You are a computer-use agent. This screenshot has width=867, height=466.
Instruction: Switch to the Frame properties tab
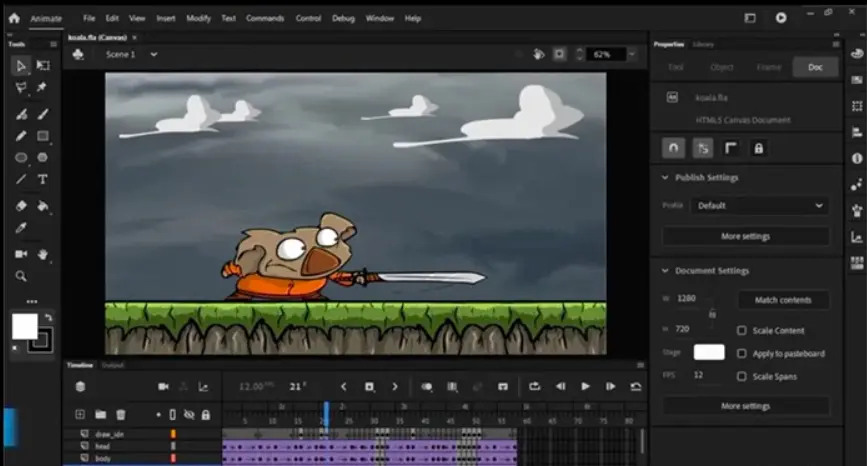769,67
